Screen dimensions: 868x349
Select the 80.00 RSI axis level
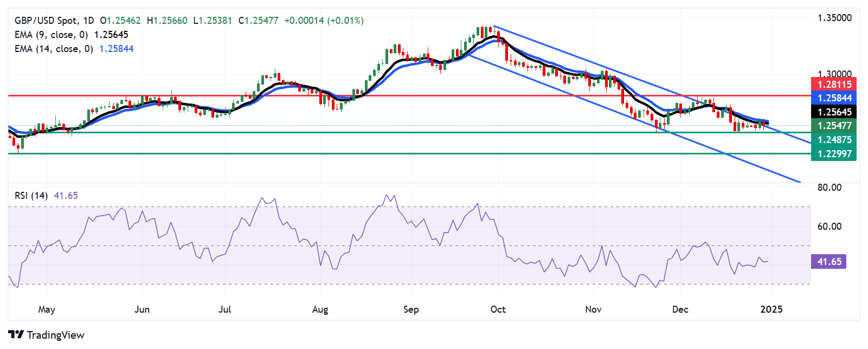point(830,188)
